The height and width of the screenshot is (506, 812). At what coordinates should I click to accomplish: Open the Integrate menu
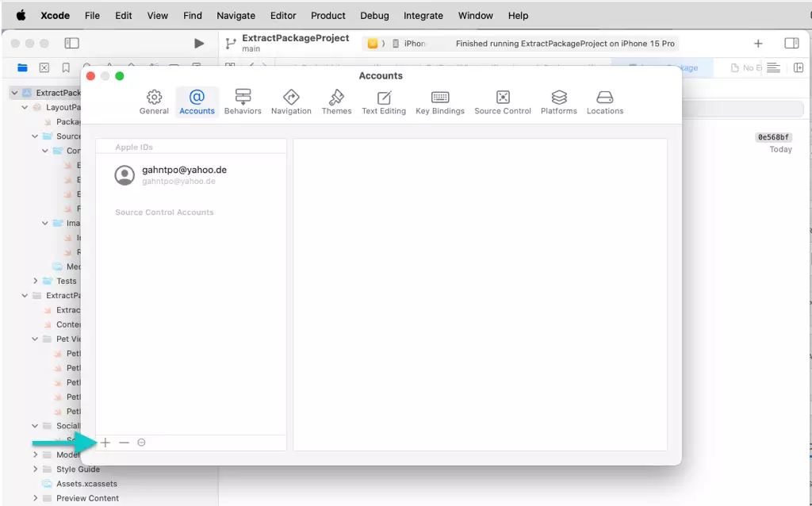click(x=423, y=15)
